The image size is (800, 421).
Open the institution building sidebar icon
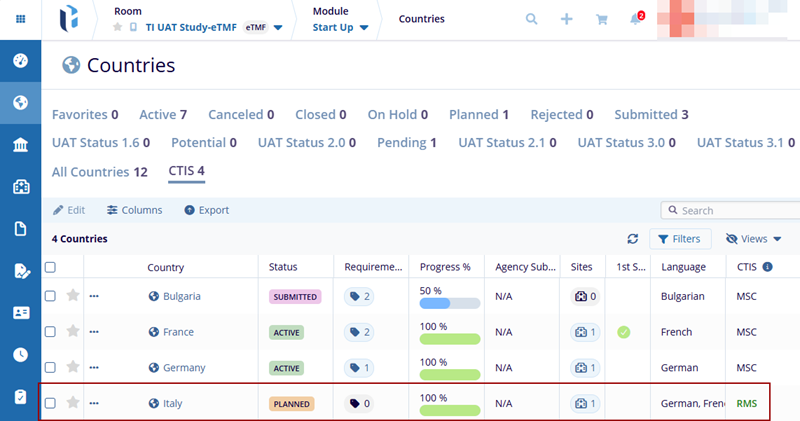[20, 145]
